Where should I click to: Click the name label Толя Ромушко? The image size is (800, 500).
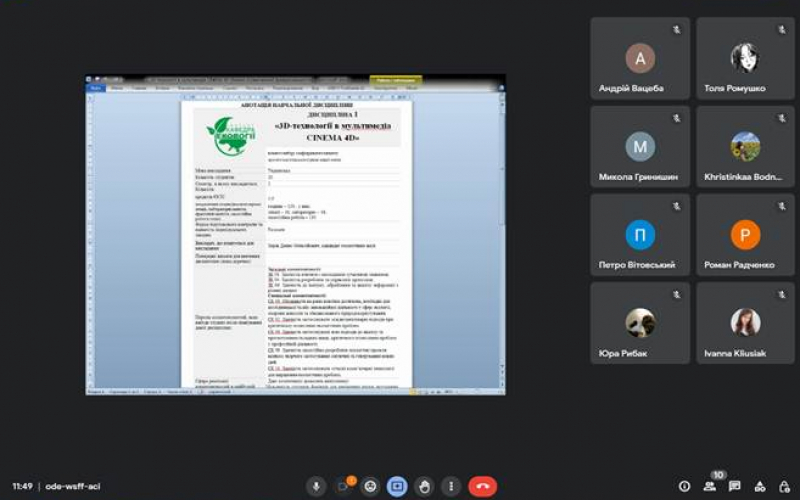tap(735, 88)
